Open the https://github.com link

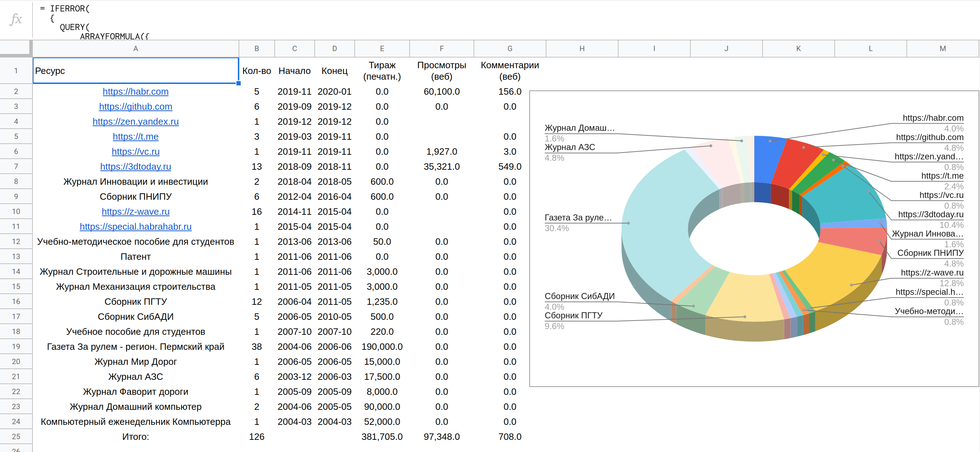coord(135,106)
